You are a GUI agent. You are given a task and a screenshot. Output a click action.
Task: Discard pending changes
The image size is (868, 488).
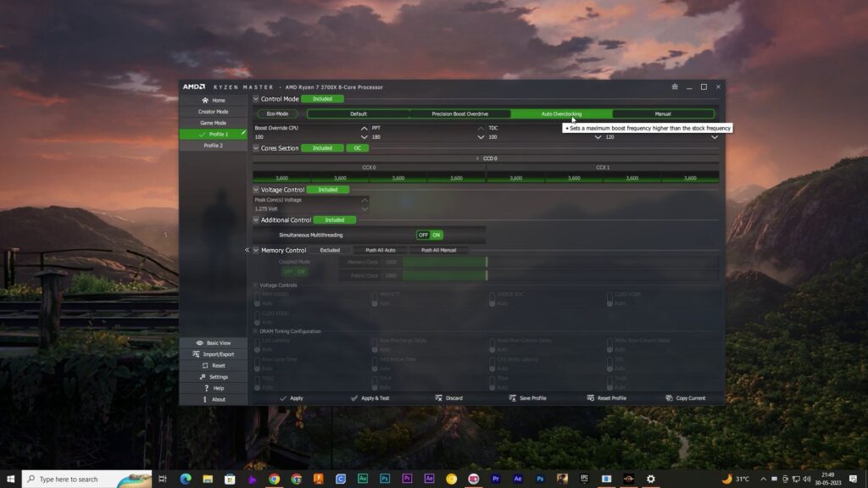[x=448, y=398]
